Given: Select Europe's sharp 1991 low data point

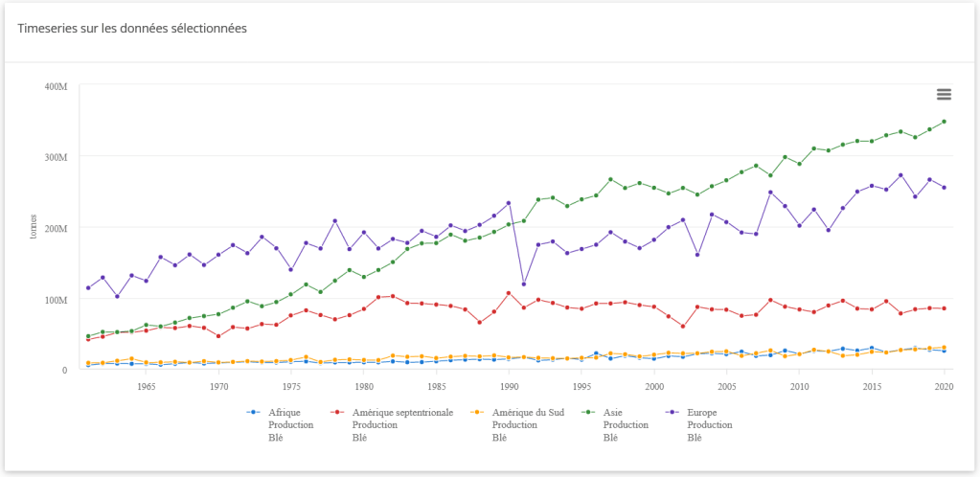Looking at the screenshot, I should [523, 284].
